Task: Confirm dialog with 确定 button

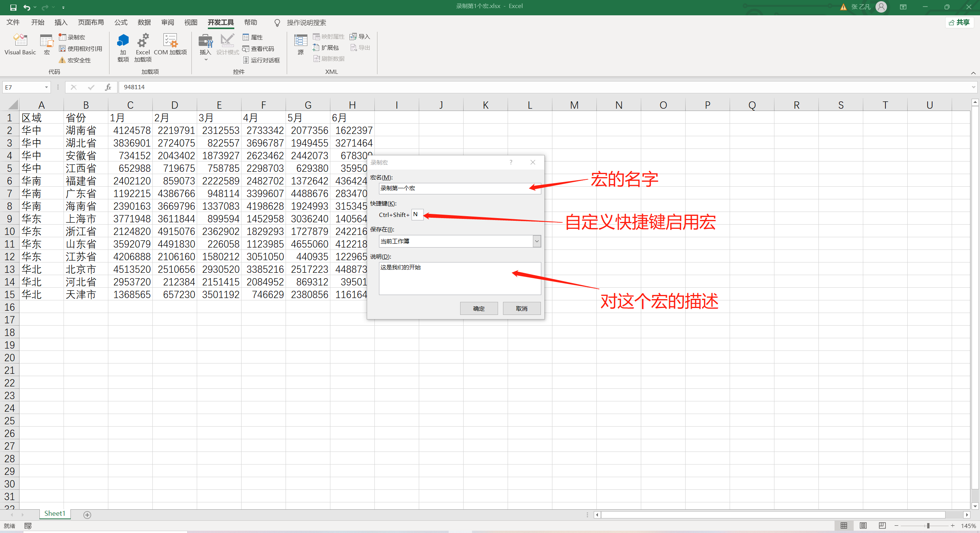Action: point(479,308)
